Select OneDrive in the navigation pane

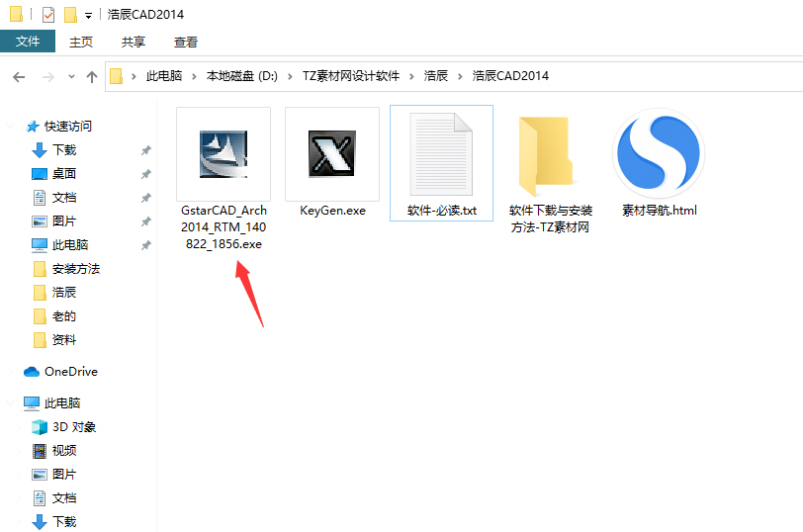(71, 371)
